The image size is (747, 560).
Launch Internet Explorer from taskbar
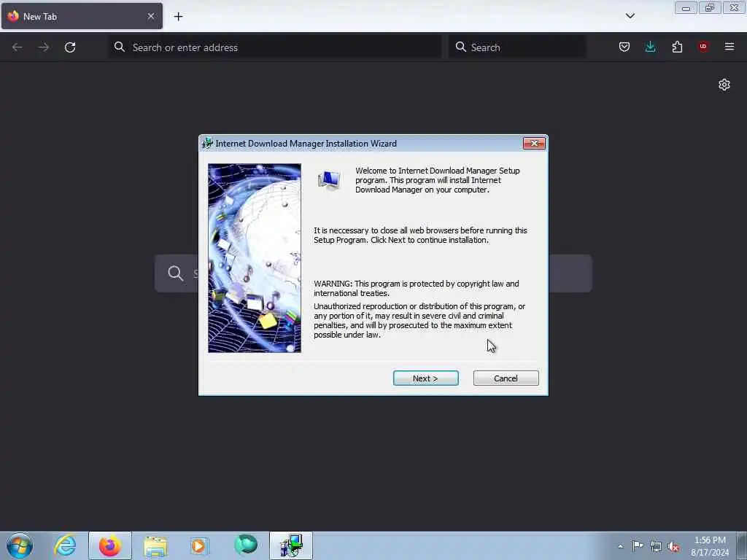click(x=65, y=545)
